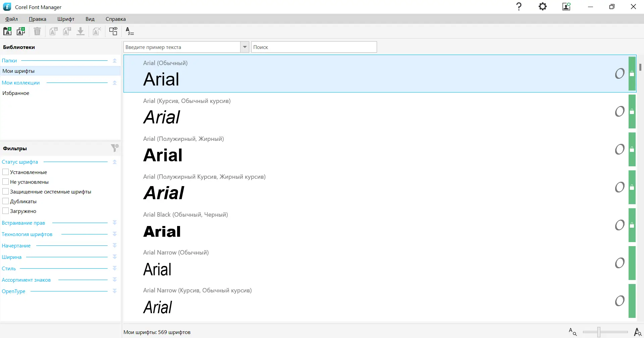Click the Arial Narrow (Обычный) label
Viewport: 644px width, 338px height.
coord(176,252)
